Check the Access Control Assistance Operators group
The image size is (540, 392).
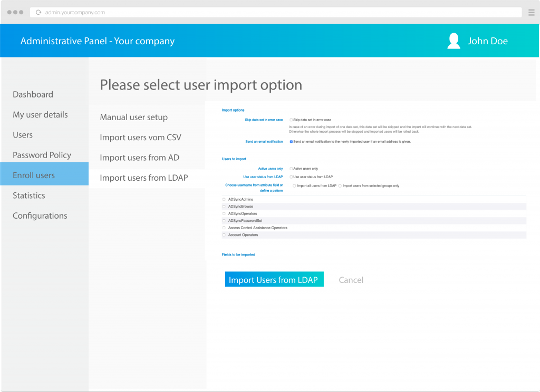click(225, 228)
